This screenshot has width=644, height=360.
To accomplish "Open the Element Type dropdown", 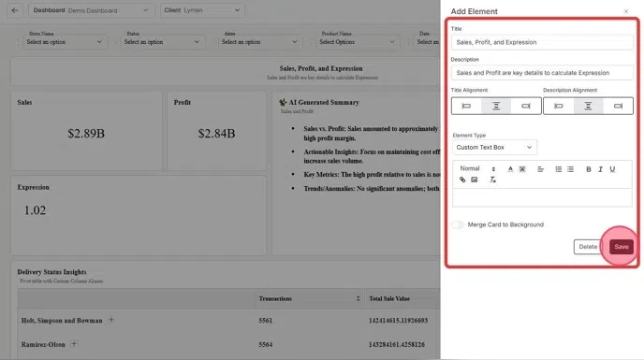I will pyautogui.click(x=494, y=148).
